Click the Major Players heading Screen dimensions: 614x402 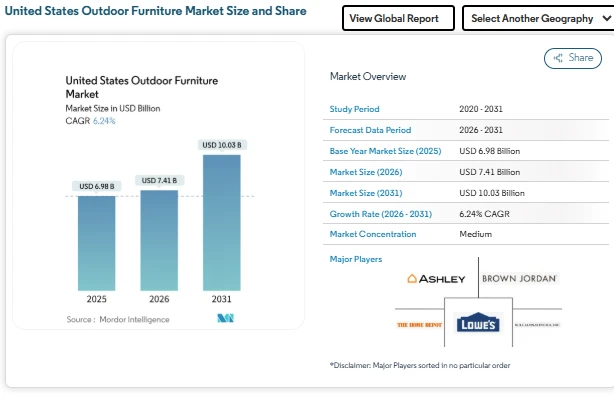[355, 259]
